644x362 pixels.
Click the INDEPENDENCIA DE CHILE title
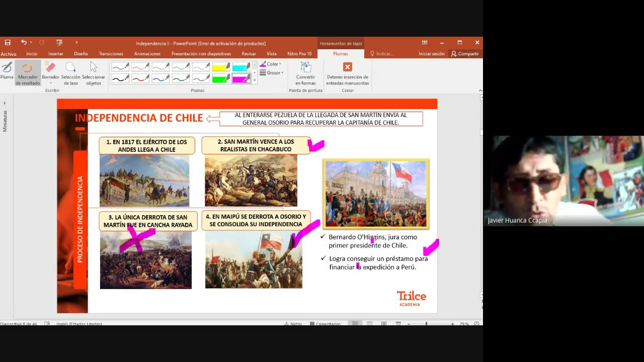(139, 118)
